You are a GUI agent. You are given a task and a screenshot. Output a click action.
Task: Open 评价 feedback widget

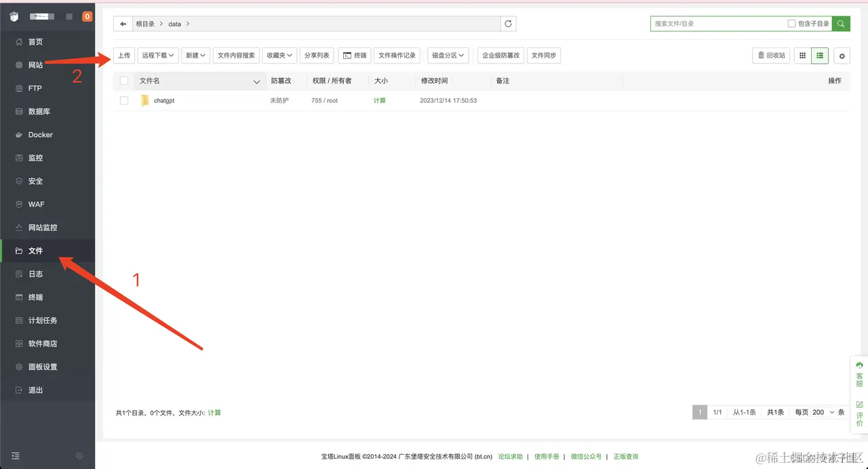pos(859,413)
